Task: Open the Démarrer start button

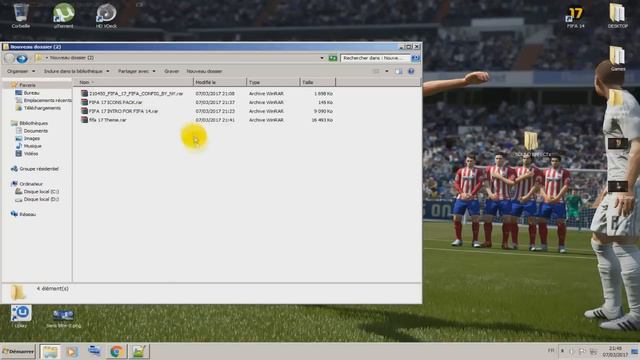Action: click(19, 351)
